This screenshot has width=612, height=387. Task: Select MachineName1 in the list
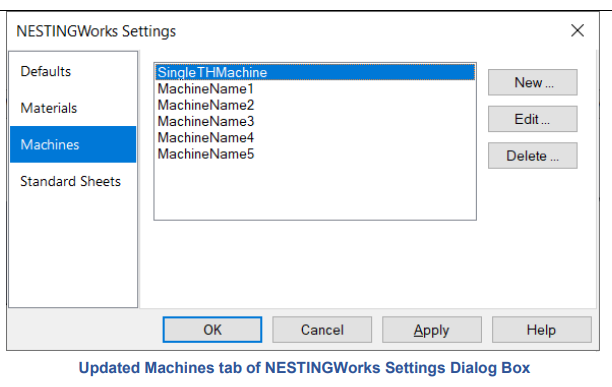click(x=315, y=89)
